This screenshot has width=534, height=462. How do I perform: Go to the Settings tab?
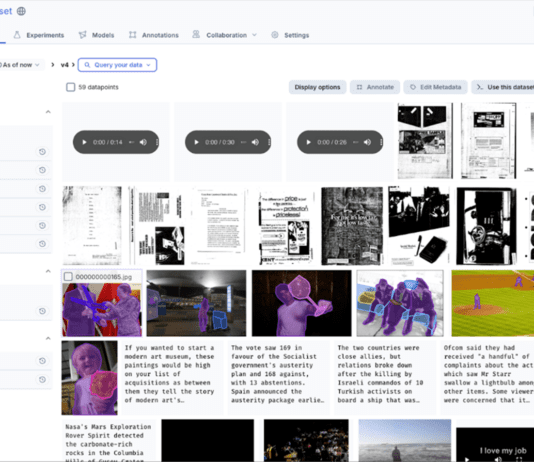tap(290, 35)
